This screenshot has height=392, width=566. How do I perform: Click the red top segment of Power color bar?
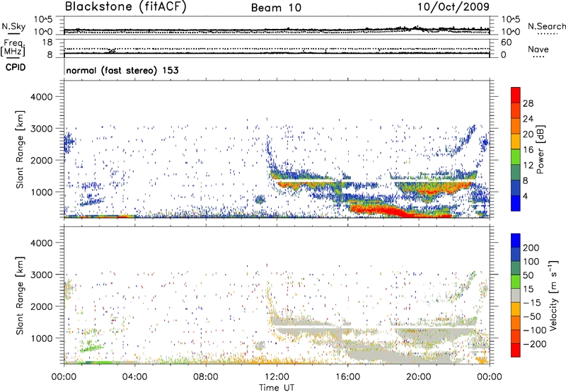coord(514,95)
